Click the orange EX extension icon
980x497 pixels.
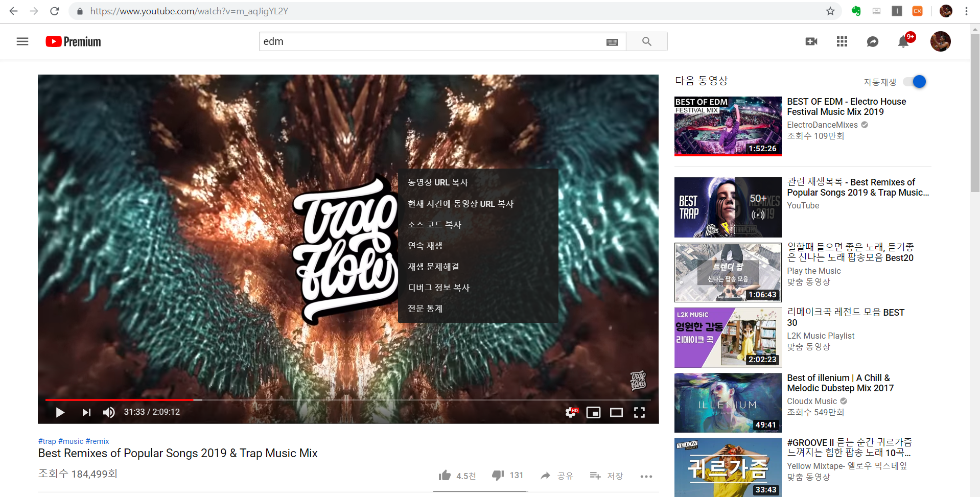pos(918,11)
